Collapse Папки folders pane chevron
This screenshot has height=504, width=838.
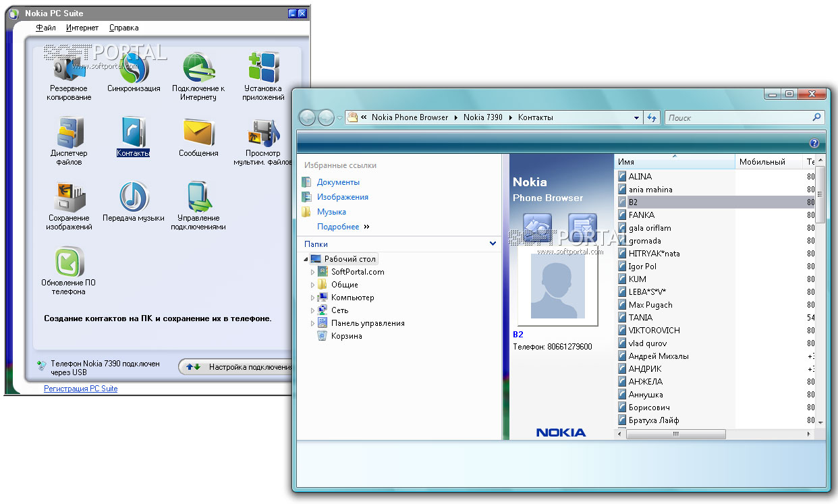(x=493, y=244)
